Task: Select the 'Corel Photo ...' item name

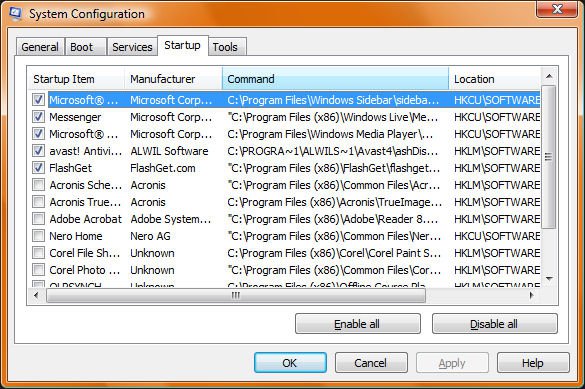Action: (x=85, y=270)
